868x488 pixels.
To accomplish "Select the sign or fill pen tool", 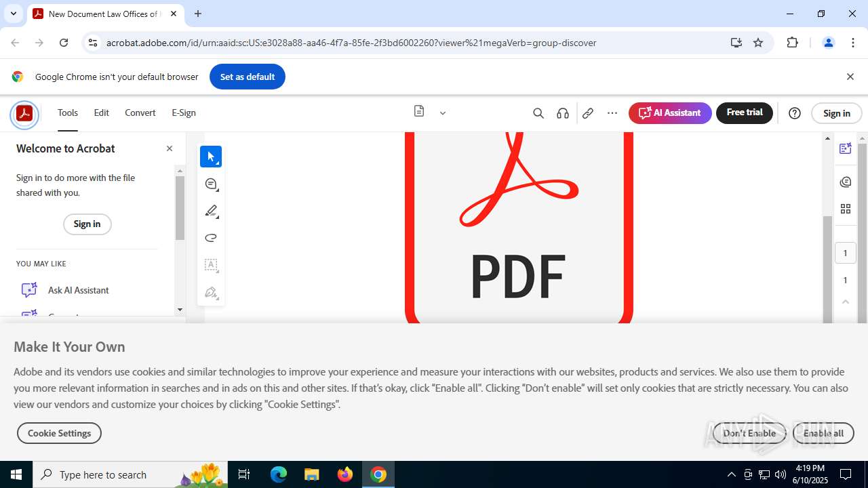I will pyautogui.click(x=211, y=292).
